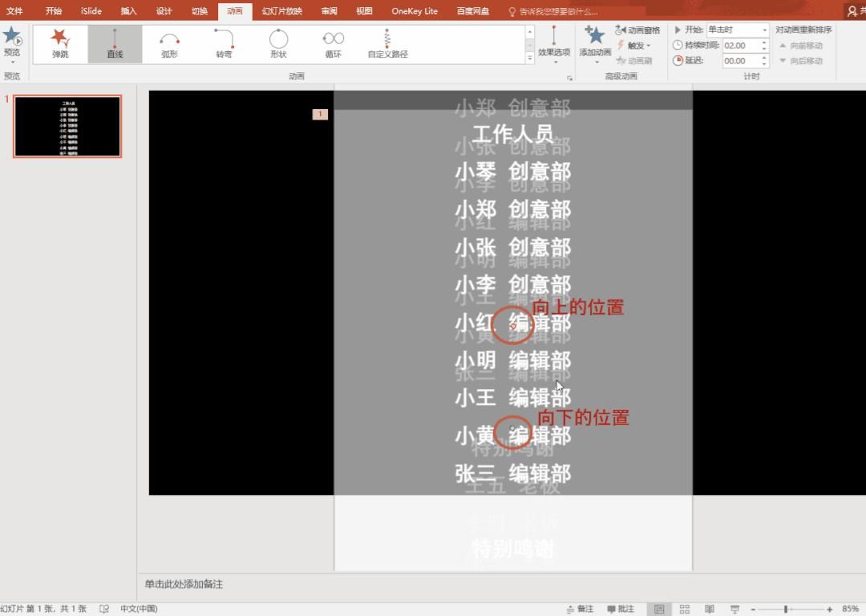
Task: Click the 预览 animation button
Action: point(14,40)
